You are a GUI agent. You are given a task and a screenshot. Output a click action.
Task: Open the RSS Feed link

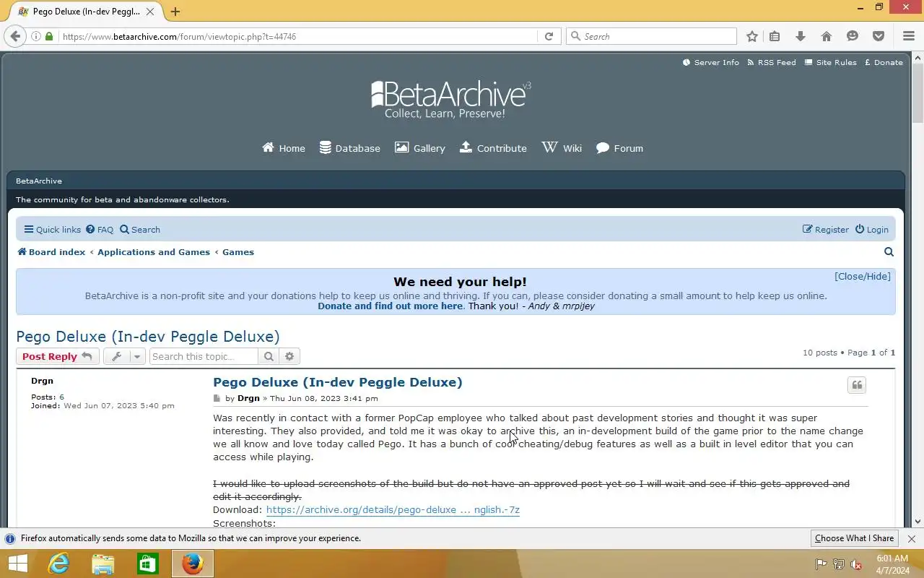point(771,62)
